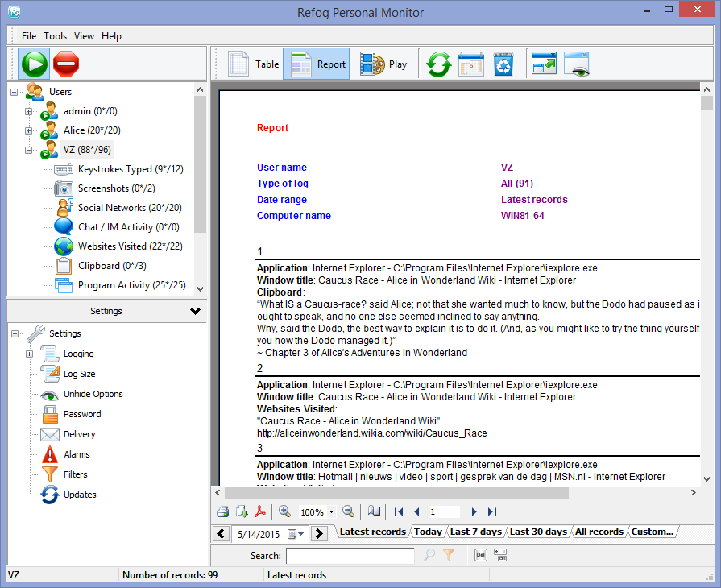
Task: Click the open book icon in the report toolbar
Action: (x=374, y=511)
